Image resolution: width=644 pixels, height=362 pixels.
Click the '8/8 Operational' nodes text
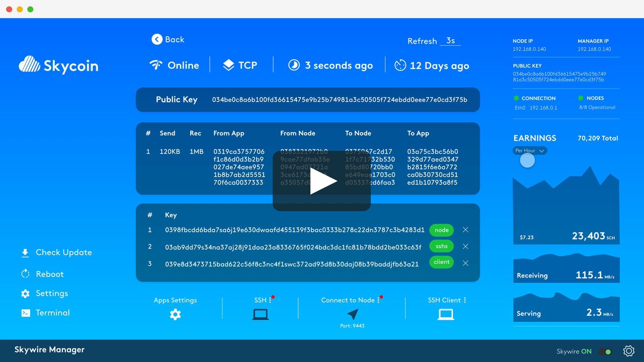pos(597,107)
